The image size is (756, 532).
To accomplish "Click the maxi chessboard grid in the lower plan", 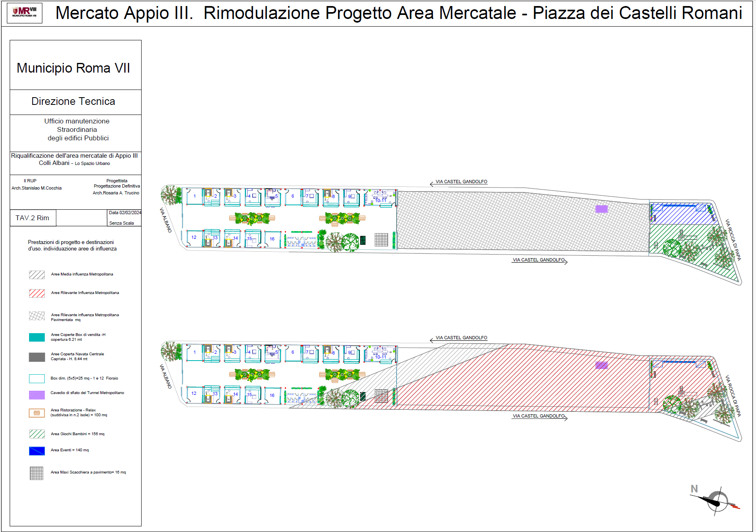I will click(x=381, y=396).
